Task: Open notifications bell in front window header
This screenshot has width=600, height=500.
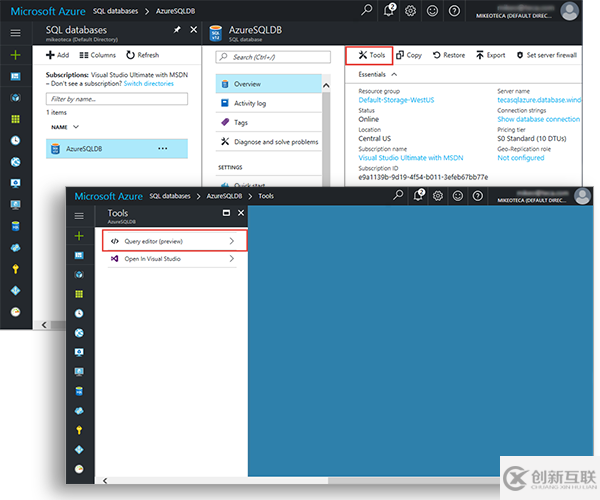Action: [418, 195]
